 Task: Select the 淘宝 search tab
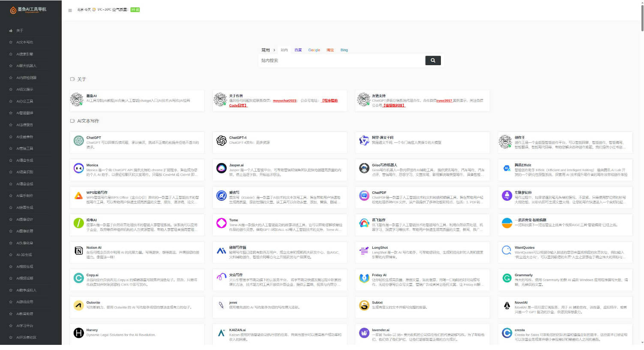pyautogui.click(x=330, y=50)
